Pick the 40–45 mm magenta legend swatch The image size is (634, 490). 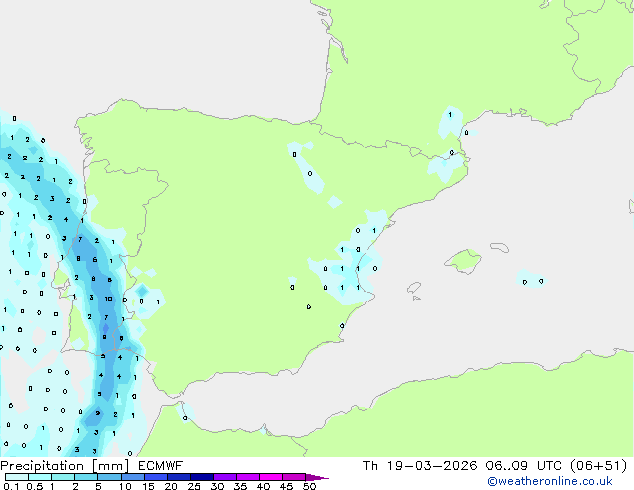[x=271, y=477]
